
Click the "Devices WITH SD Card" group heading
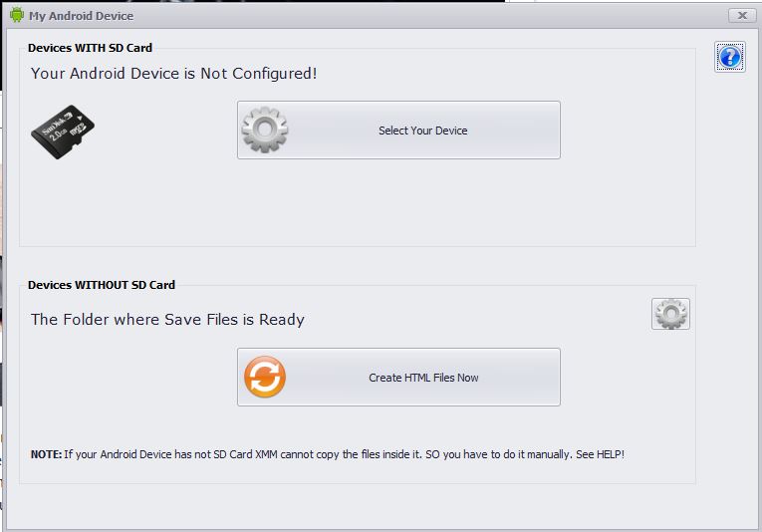coord(90,48)
